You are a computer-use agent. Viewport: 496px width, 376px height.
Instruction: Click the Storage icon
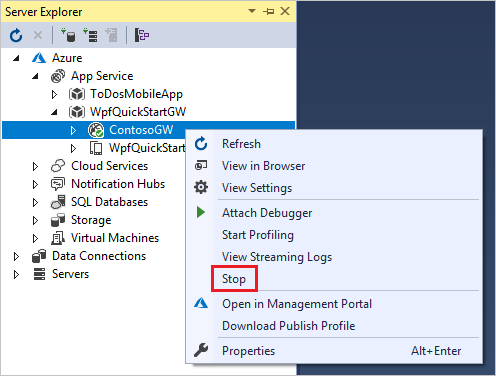pos(58,220)
